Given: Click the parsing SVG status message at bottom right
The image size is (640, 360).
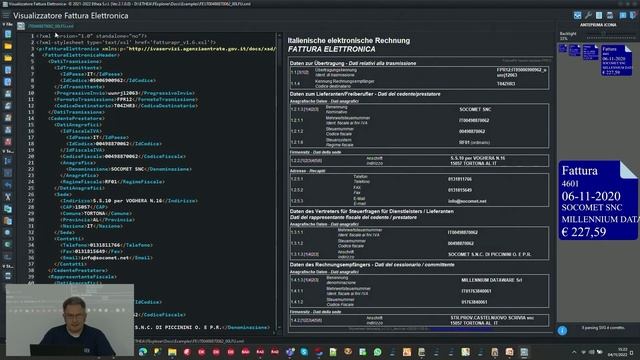Looking at the screenshot, I should (603, 328).
